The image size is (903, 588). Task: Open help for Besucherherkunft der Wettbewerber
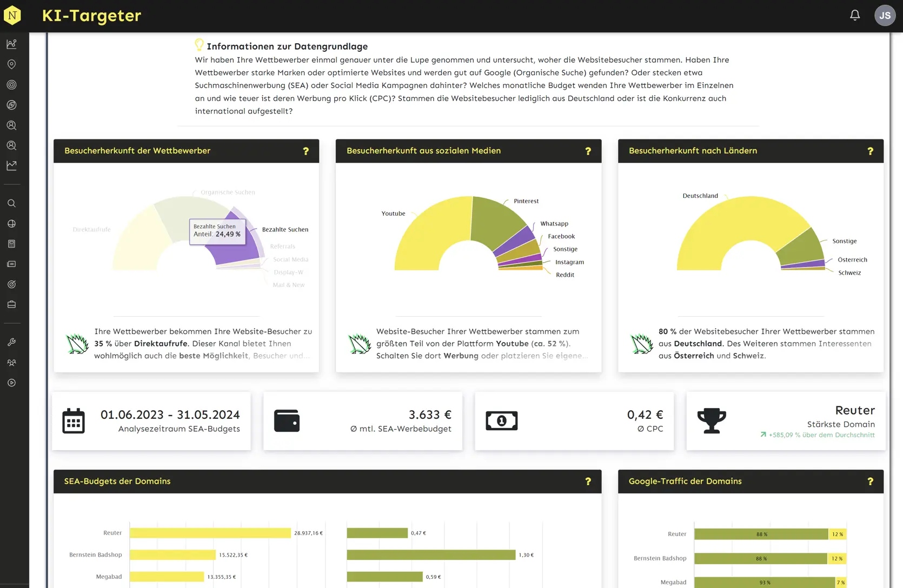point(306,151)
